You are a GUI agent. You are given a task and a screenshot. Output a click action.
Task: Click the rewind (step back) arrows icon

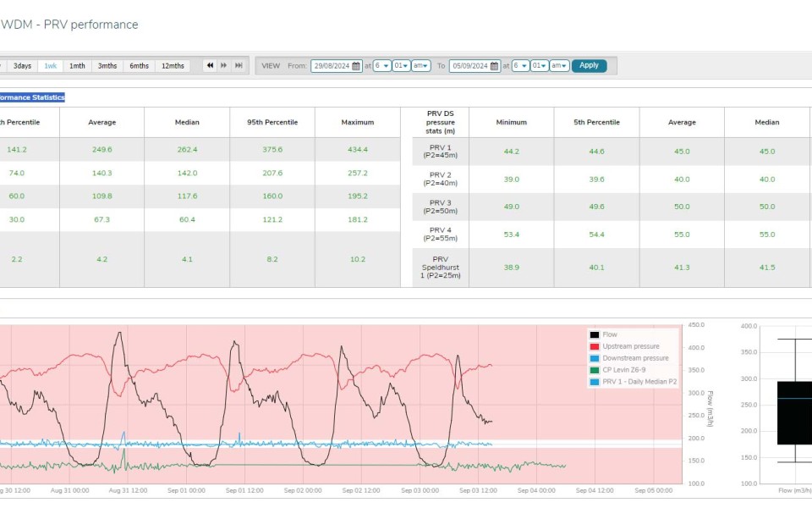click(210, 65)
